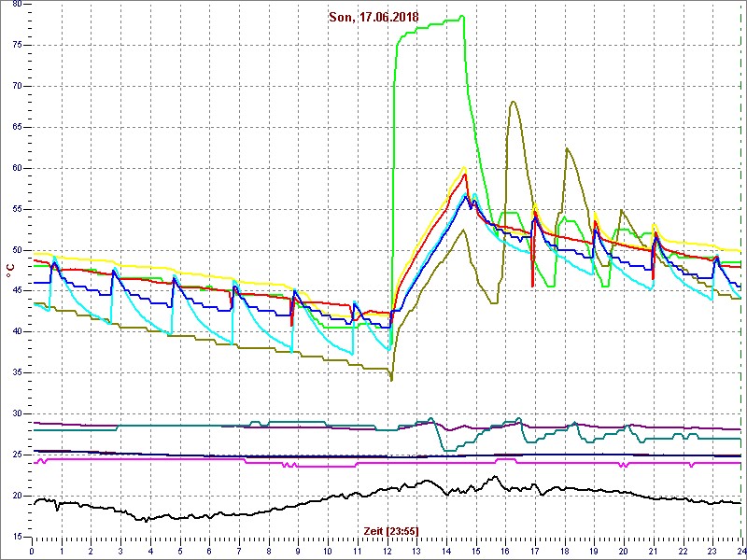Click the olive curve's second peak near 62°C
Viewport: 747px width, 560px height.
tap(567, 148)
